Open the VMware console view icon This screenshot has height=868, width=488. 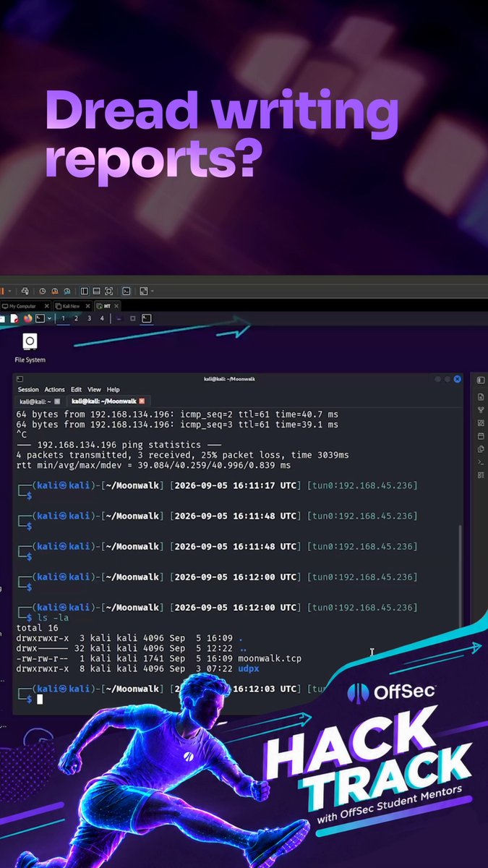[126, 291]
